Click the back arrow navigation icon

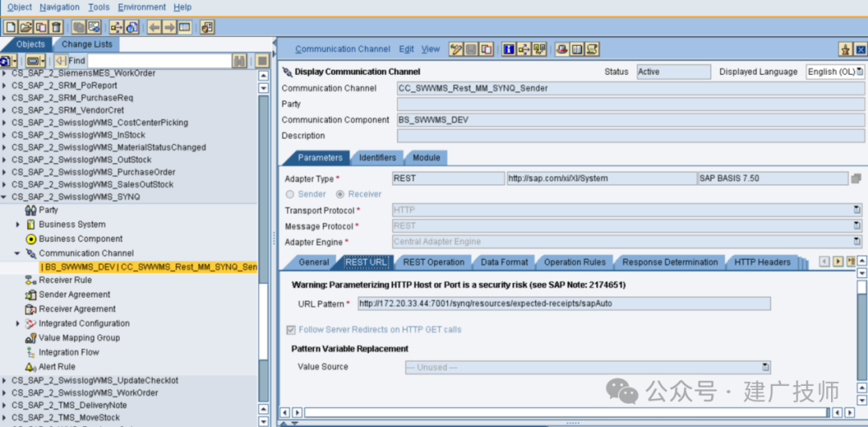[x=154, y=27]
